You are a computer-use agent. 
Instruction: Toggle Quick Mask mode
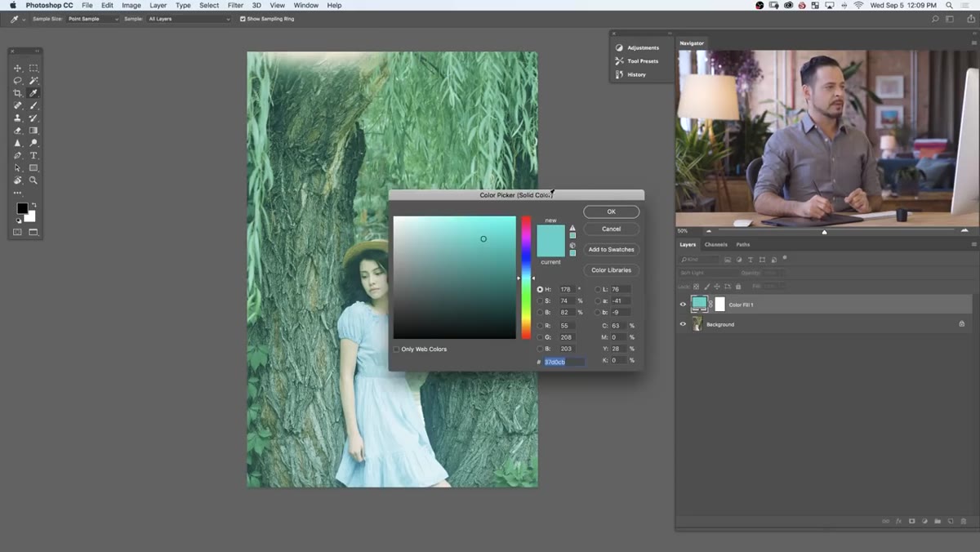pyautogui.click(x=17, y=232)
